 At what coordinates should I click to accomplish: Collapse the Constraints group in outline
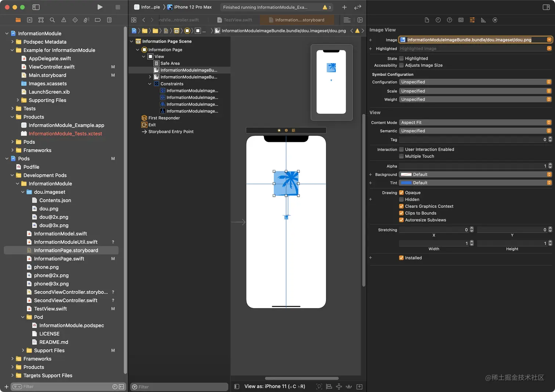point(150,84)
